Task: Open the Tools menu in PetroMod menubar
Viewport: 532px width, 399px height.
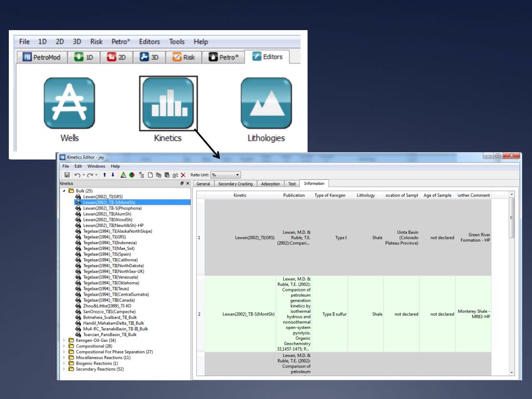Action: (x=177, y=42)
